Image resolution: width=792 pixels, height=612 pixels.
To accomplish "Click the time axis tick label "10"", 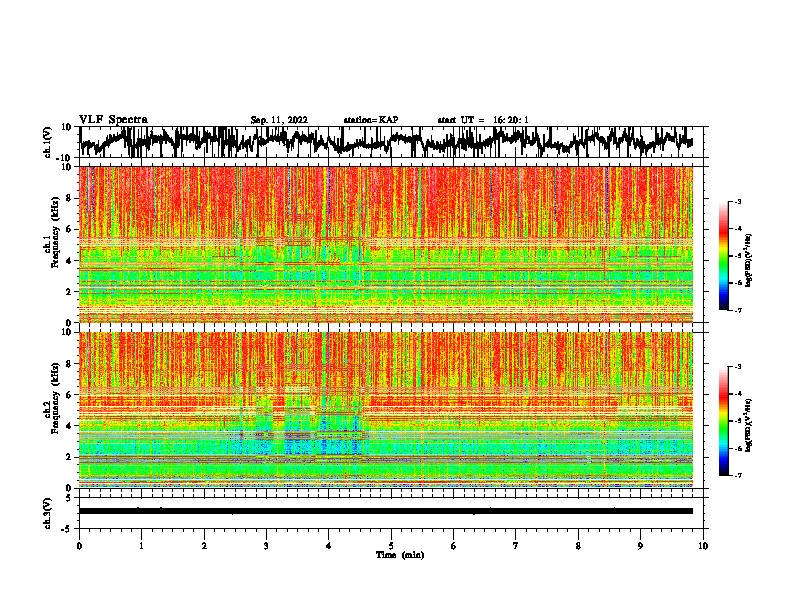I will 703,546.
